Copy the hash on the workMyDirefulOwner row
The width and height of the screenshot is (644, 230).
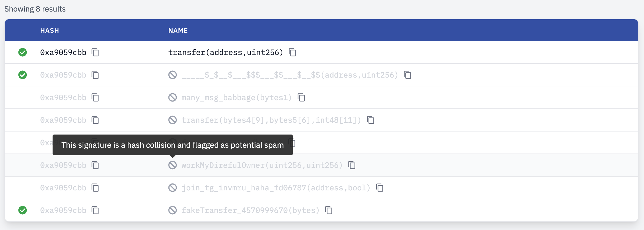pos(95,165)
